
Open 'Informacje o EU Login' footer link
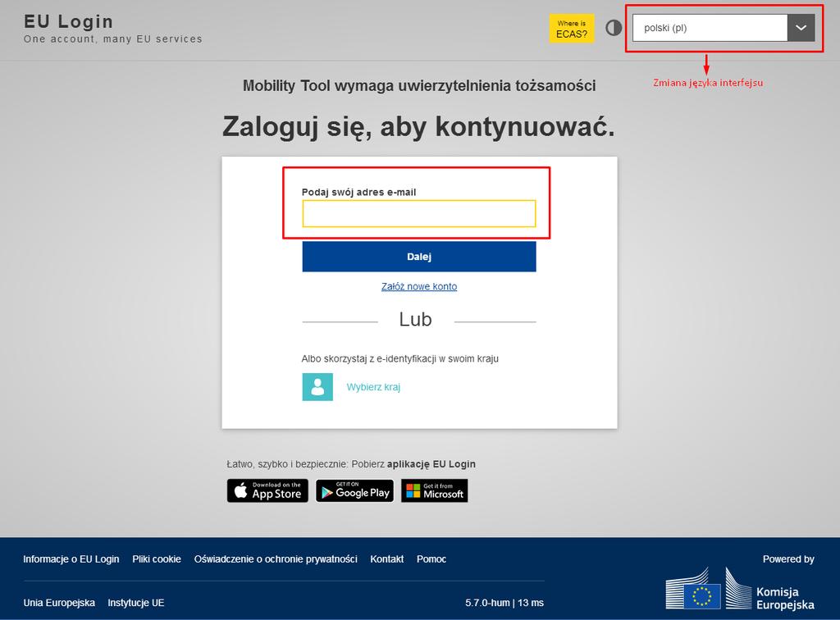tap(71, 559)
